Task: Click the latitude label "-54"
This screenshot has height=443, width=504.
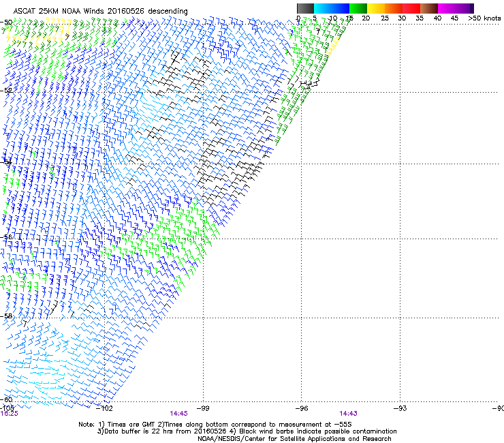Action: 6,162
